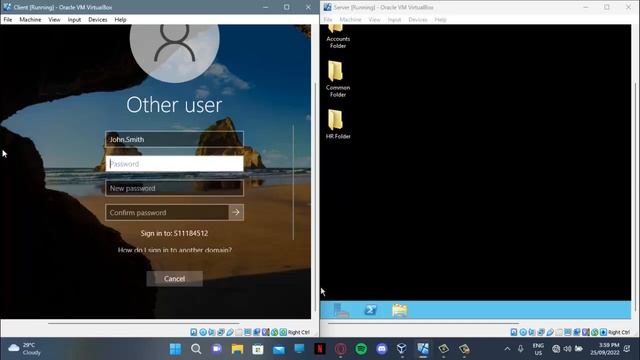Open File Explorer in Server VM taskbar
This screenshot has height=360, width=640.
[400, 310]
